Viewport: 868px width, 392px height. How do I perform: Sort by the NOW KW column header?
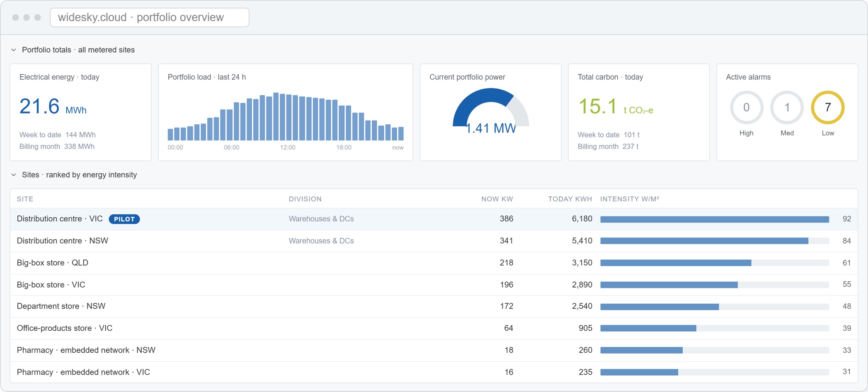(x=497, y=199)
